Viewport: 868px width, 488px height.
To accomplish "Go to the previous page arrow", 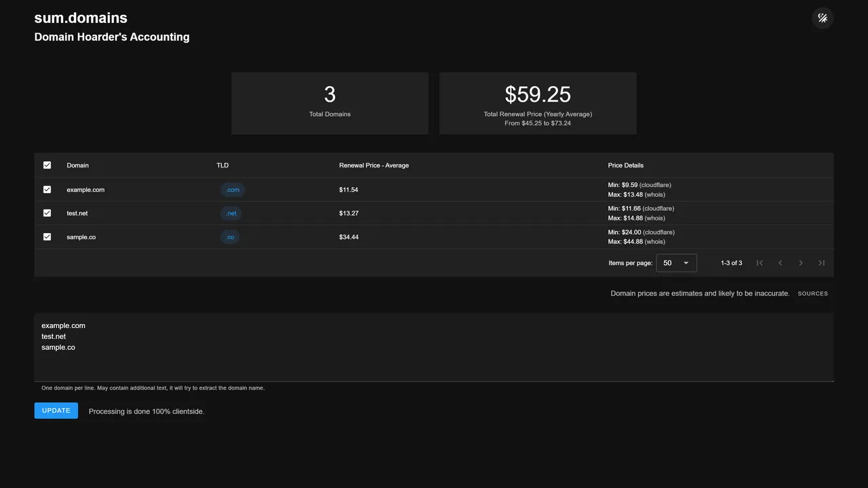I will (780, 263).
